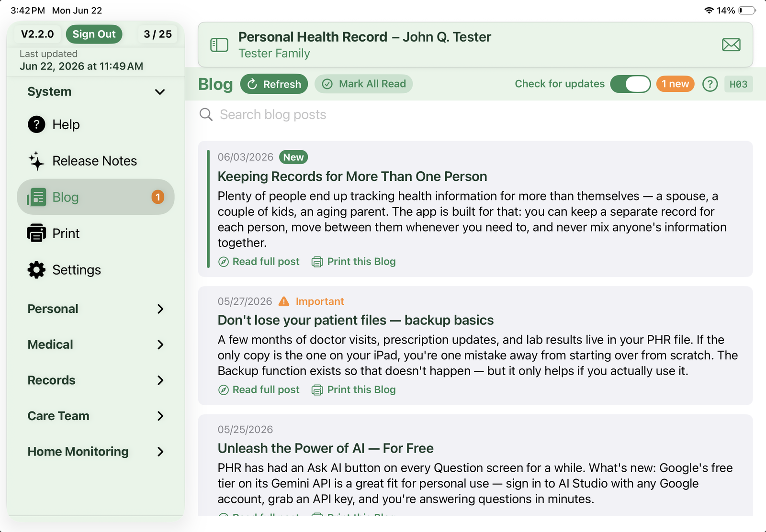Screen dimensions: 766x532
Task: Read full post about multiple people records
Action: pyautogui.click(x=259, y=262)
